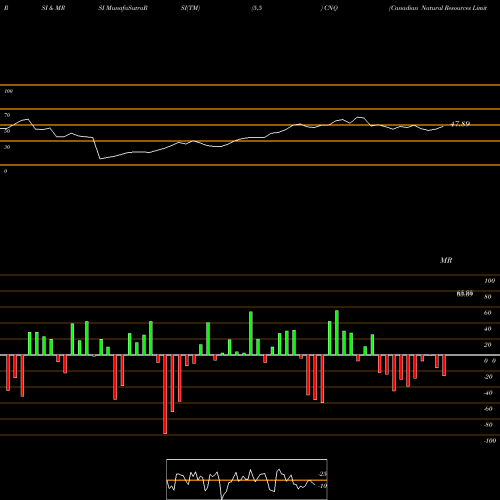Open the mini oscillator chart thumbnail

[247, 479]
